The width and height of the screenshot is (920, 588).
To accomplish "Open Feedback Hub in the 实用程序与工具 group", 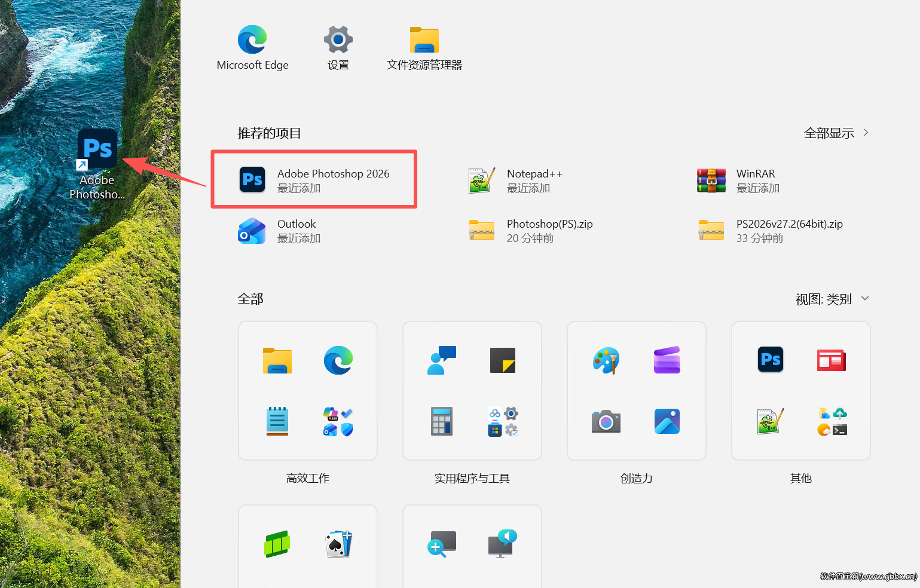I will [442, 360].
